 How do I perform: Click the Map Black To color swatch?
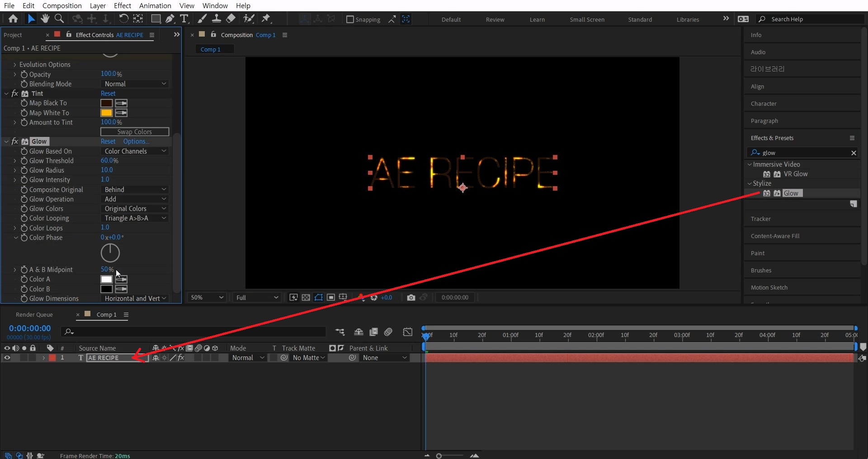(106, 103)
